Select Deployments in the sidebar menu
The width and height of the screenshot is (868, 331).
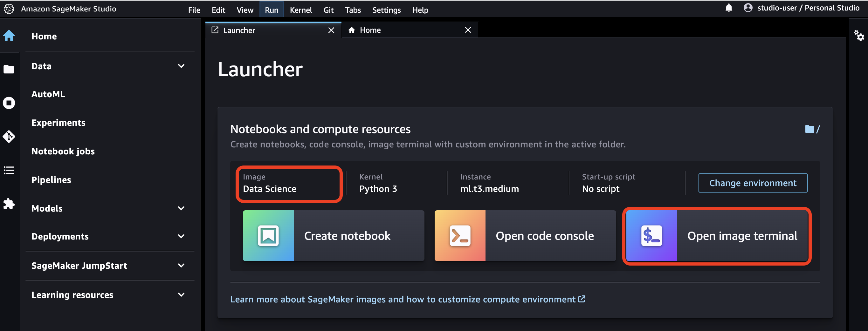coord(60,236)
